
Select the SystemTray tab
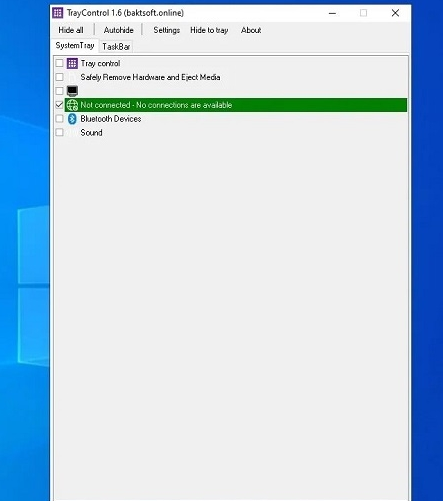coord(75,46)
